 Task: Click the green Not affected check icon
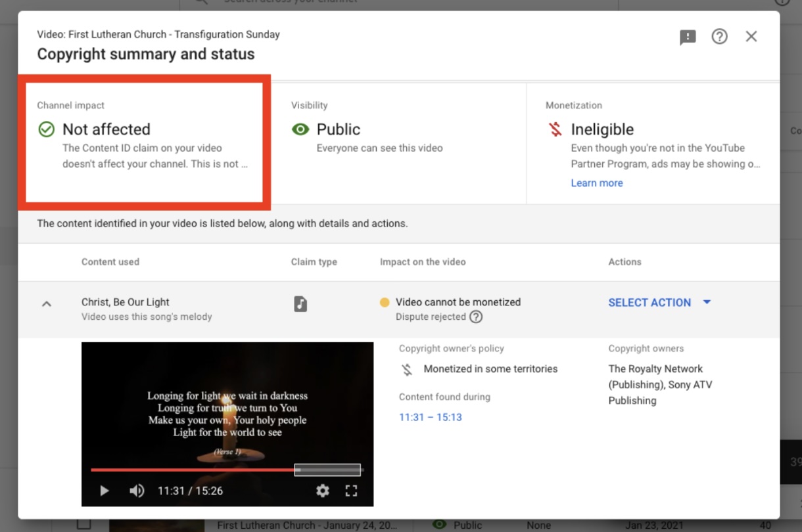click(x=46, y=129)
